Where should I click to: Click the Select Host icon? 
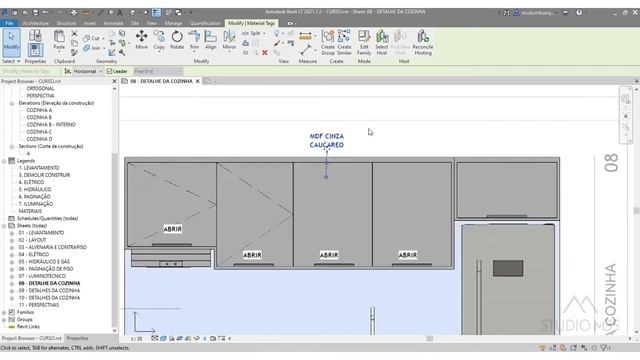click(x=382, y=42)
